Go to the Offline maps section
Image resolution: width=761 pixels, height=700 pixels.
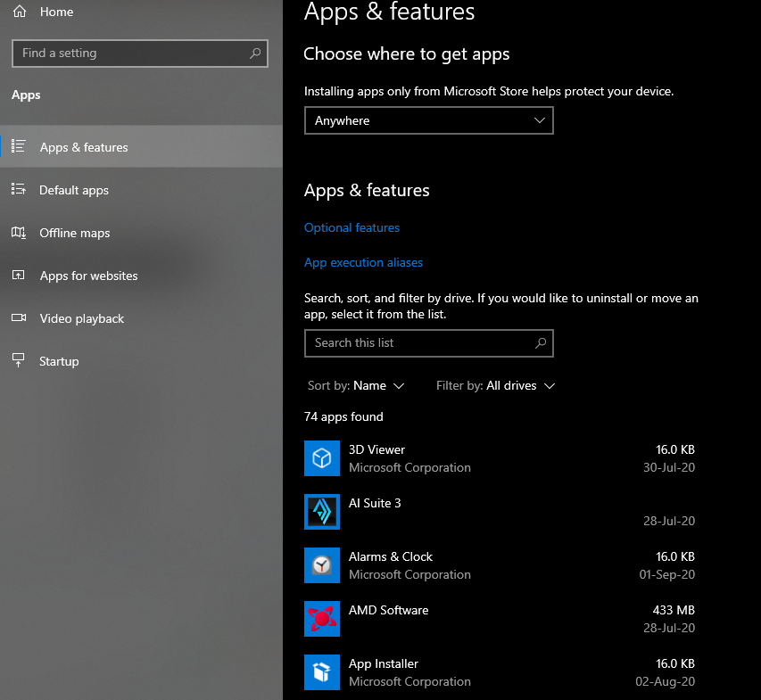pos(75,233)
